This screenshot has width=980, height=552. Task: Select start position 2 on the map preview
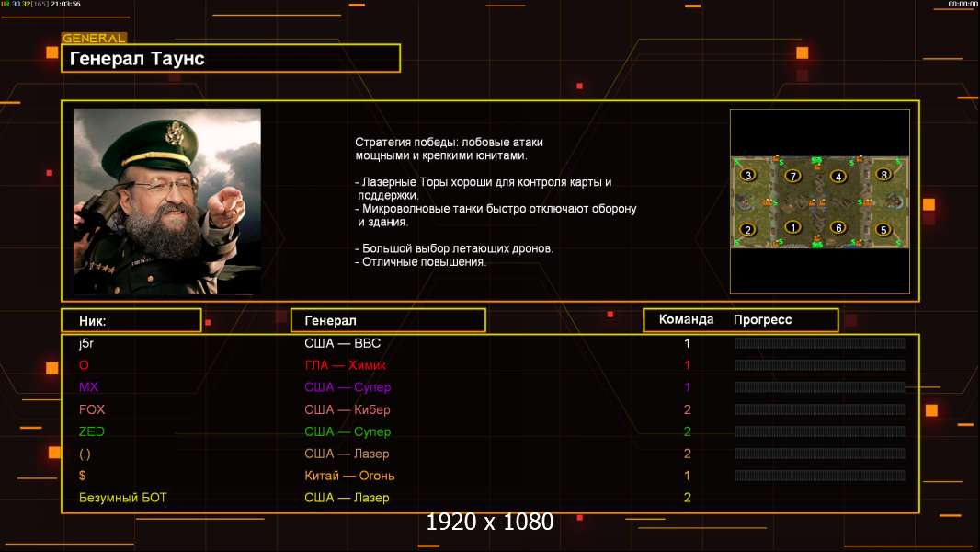[748, 229]
